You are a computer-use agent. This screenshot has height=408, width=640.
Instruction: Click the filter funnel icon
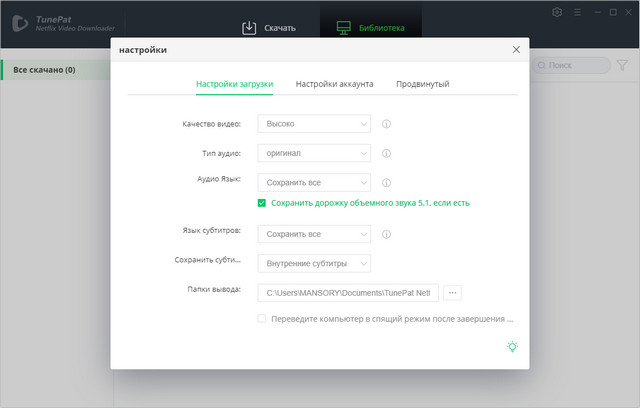(x=622, y=65)
